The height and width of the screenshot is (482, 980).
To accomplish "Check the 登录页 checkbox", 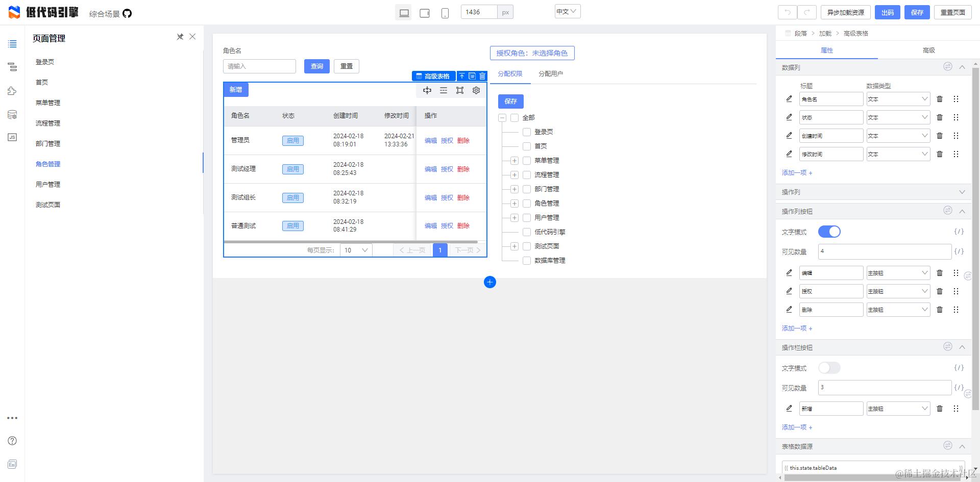I will point(526,132).
